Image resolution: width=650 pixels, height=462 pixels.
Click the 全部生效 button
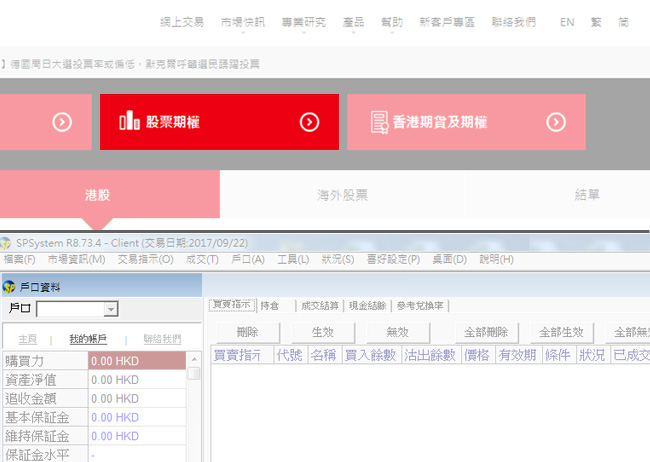click(561, 332)
